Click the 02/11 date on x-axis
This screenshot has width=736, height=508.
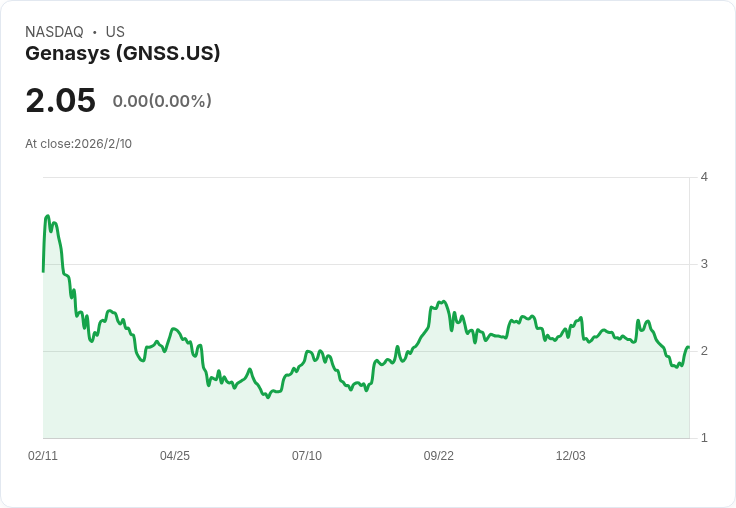(43, 455)
